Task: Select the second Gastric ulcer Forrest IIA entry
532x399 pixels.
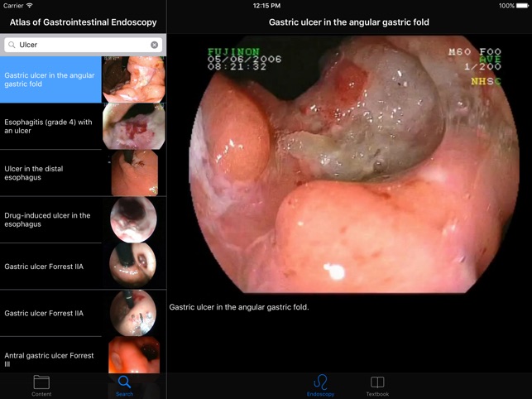Action: pyautogui.click(x=83, y=313)
